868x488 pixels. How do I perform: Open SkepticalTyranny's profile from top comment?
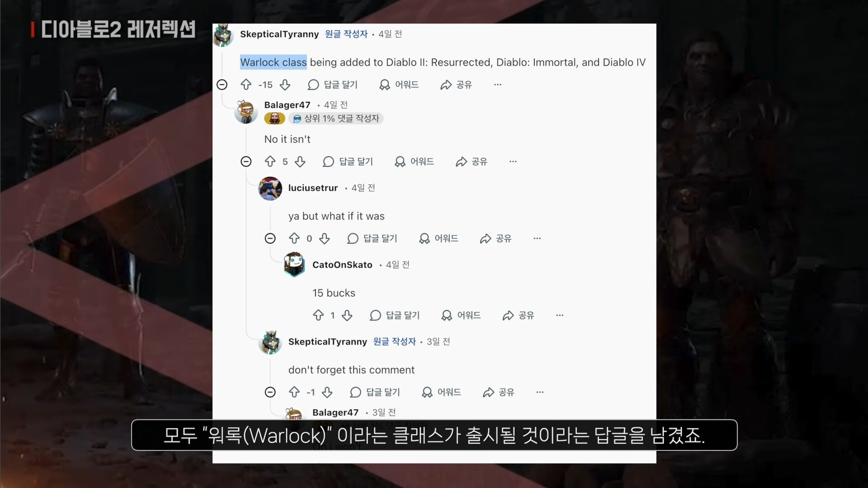[x=279, y=34]
